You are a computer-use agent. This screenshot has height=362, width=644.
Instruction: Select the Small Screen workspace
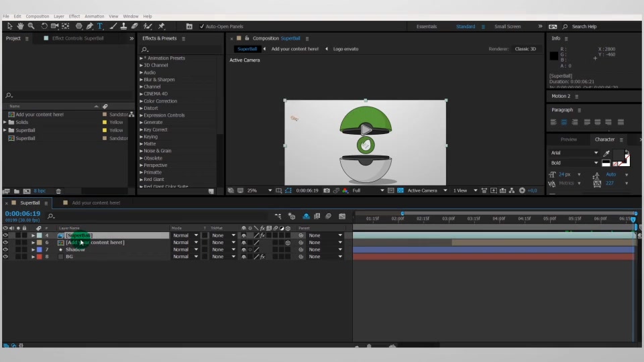tap(507, 26)
